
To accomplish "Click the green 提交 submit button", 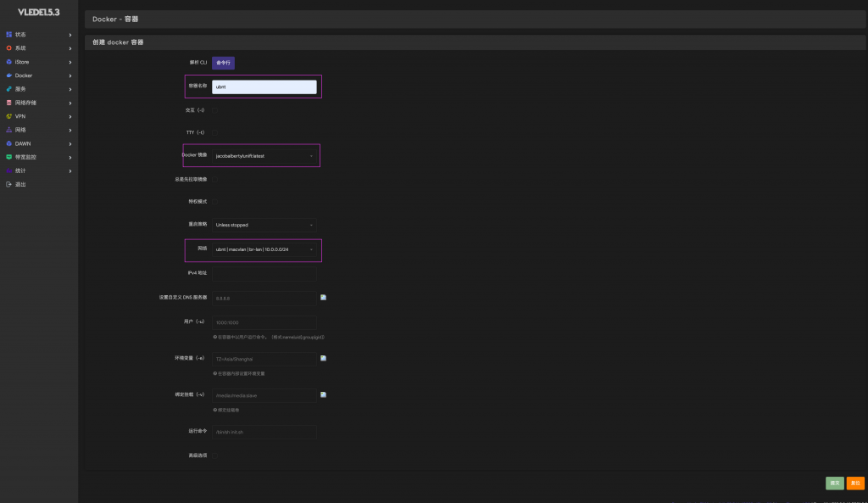I will (x=835, y=483).
